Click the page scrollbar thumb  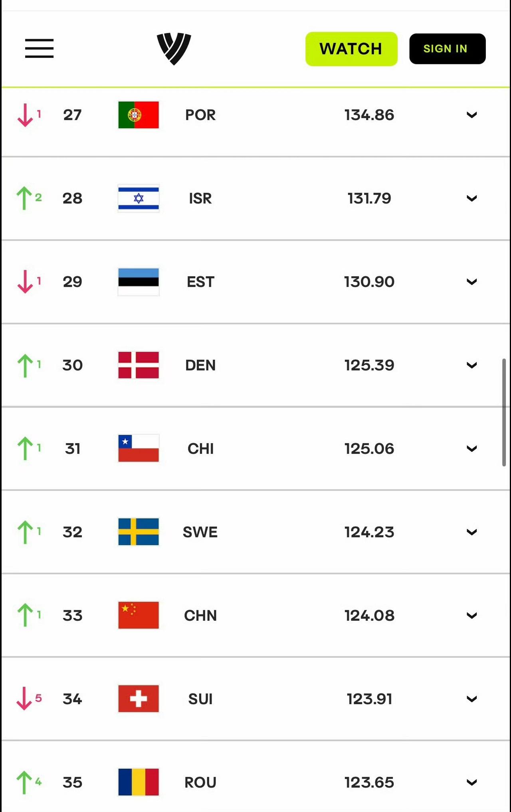click(504, 412)
